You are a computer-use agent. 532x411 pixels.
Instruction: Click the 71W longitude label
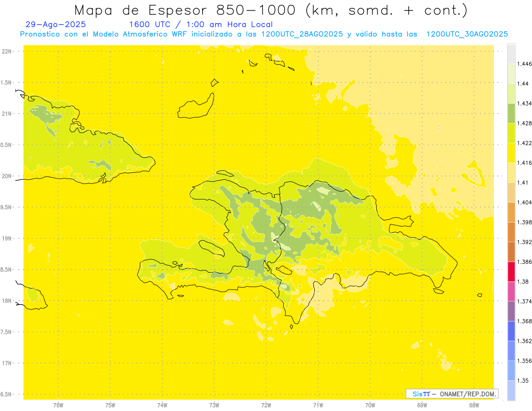pyautogui.click(x=318, y=405)
